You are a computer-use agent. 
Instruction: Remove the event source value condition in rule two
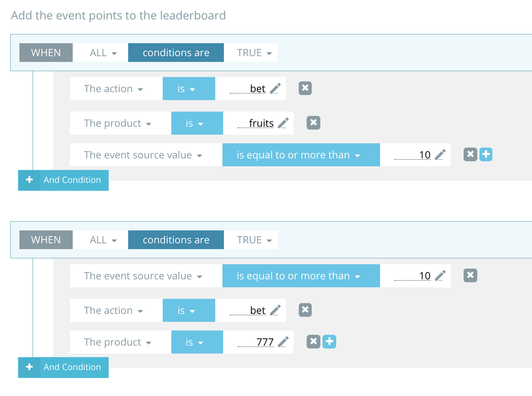(470, 275)
